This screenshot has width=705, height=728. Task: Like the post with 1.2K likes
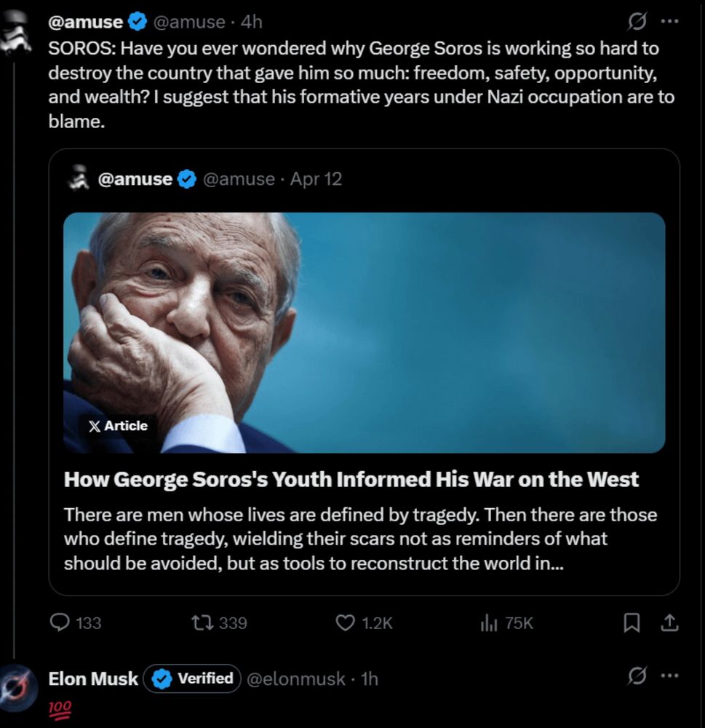click(x=344, y=622)
